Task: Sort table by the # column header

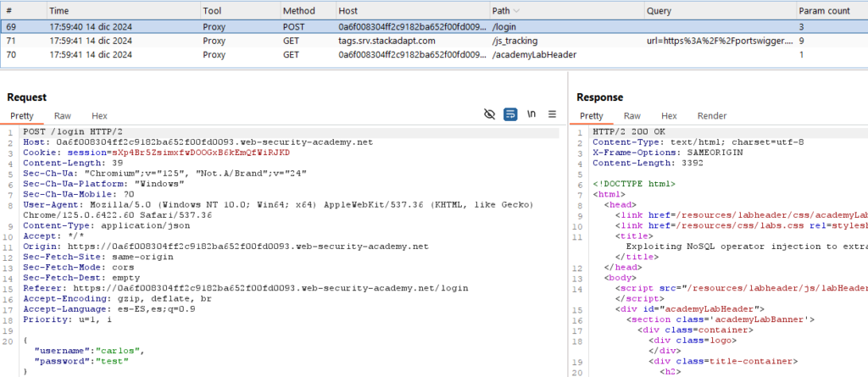Action: 23,10
